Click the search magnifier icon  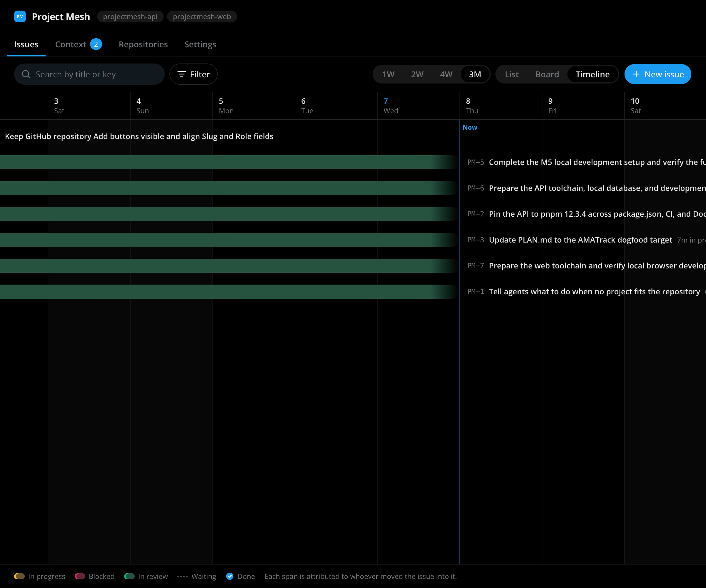[26, 74]
